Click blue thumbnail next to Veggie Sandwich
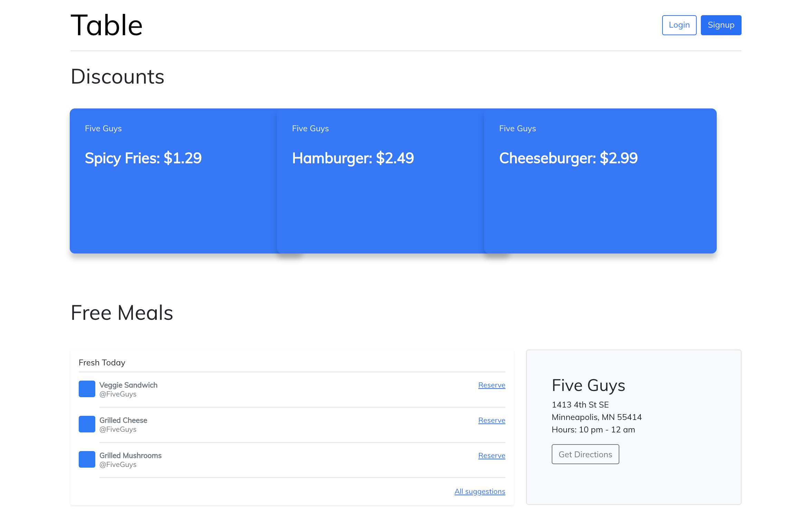The width and height of the screenshot is (812, 516). (x=87, y=389)
